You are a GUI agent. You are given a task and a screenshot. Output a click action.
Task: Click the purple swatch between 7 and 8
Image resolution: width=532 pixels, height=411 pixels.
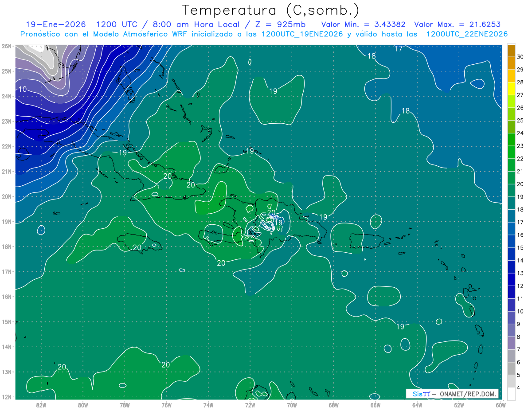511,343
